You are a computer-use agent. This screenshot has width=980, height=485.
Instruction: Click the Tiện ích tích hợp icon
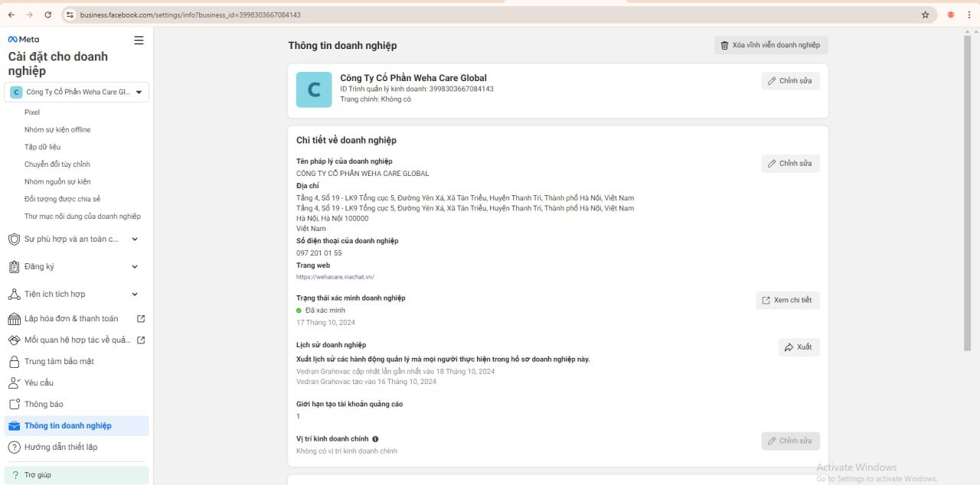coord(14,295)
